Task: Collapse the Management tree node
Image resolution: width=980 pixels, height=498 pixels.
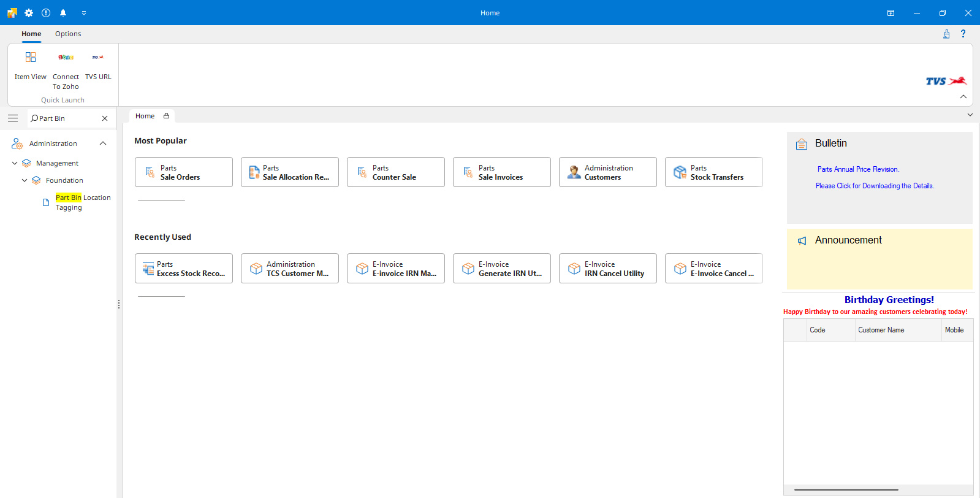Action: tap(15, 163)
